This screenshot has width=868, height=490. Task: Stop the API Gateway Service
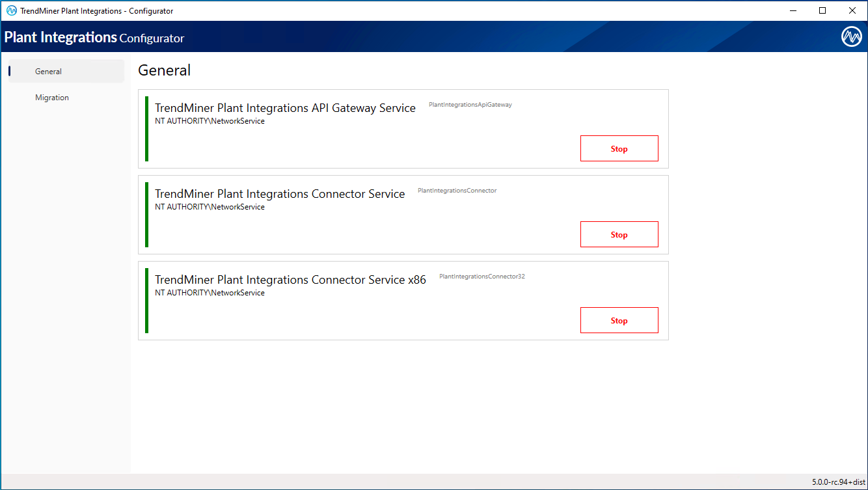[x=619, y=148]
